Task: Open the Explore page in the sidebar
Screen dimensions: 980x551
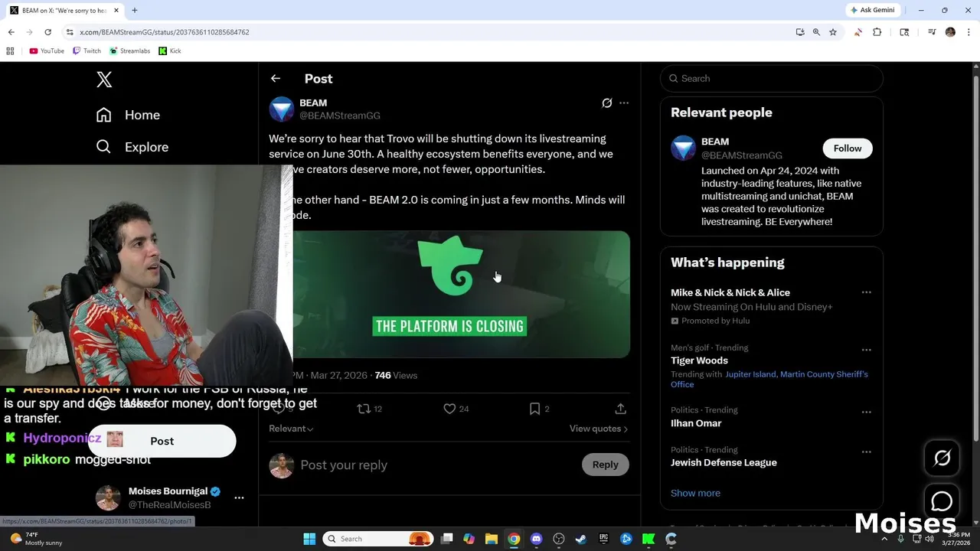Action: coord(132,147)
